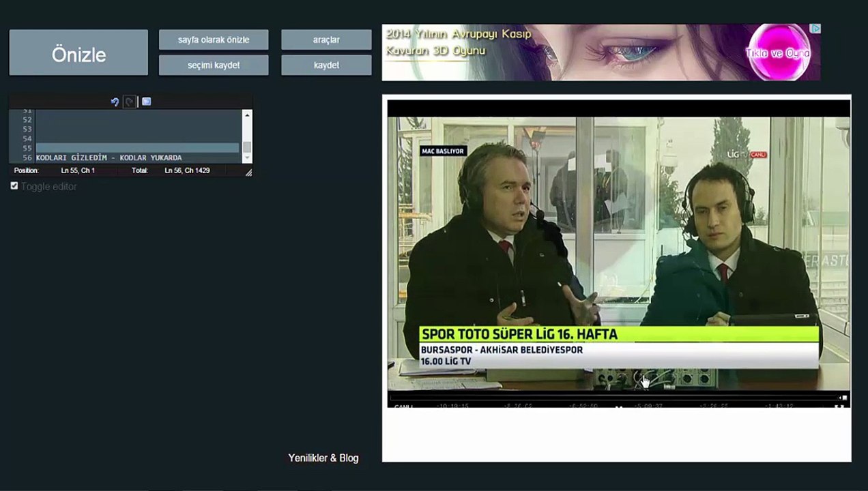Click the large Önizle preview button
The width and height of the screenshot is (868, 491).
[x=78, y=53]
